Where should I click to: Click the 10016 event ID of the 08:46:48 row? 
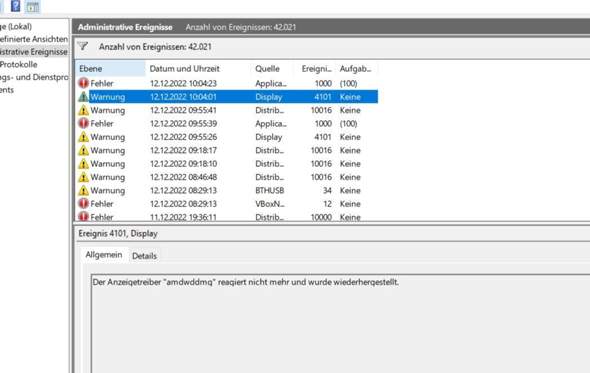tap(321, 177)
